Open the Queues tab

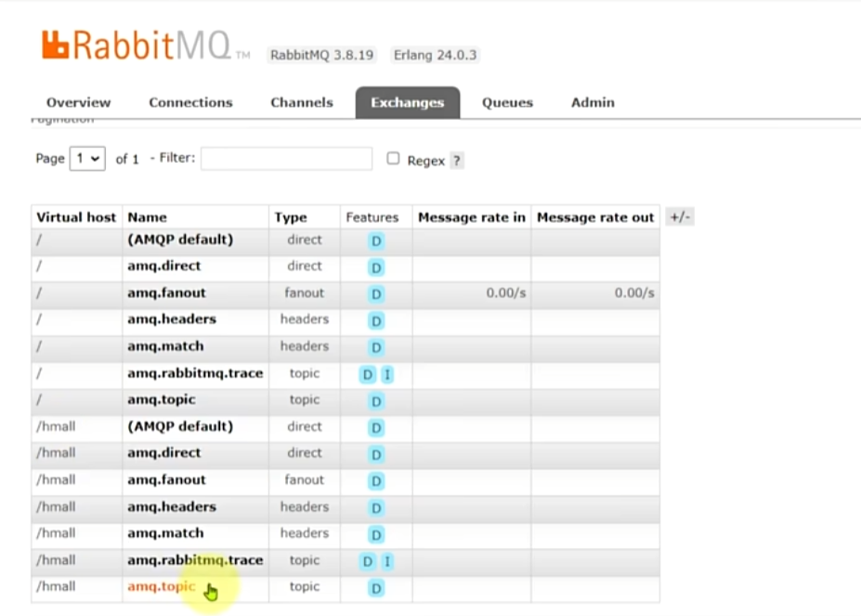tap(507, 103)
